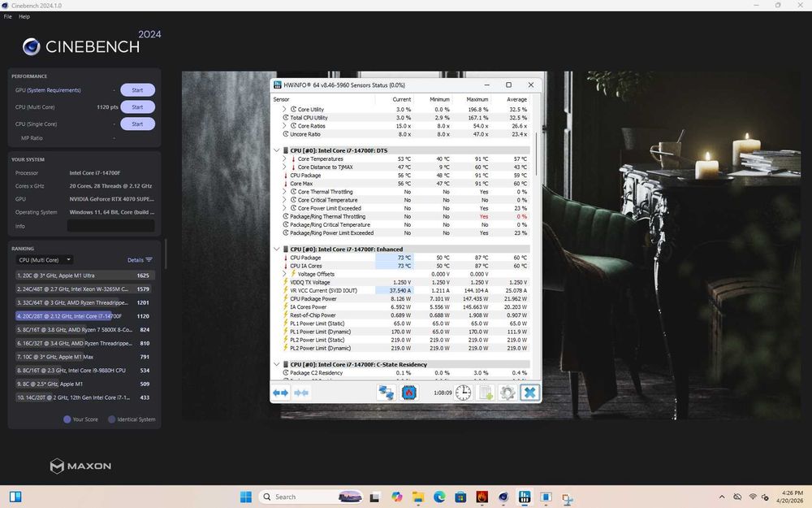This screenshot has height=508, width=812.
Task: Click the widgets icon at taskbar left edge
Action: (x=15, y=497)
